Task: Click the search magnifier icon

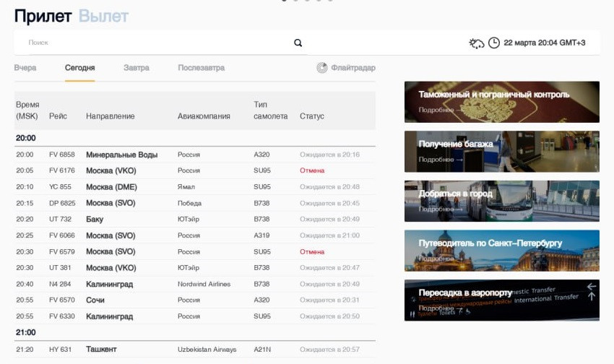Action: pos(298,43)
